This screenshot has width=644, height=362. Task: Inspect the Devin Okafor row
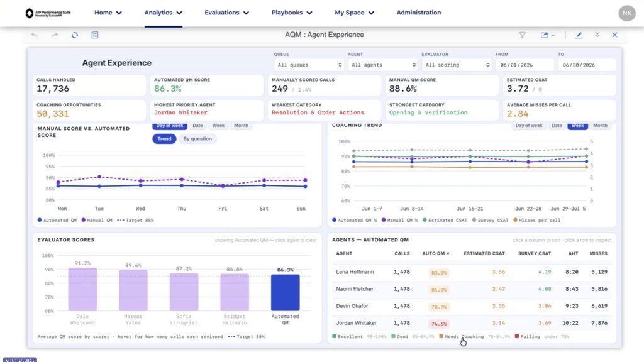coord(472,306)
